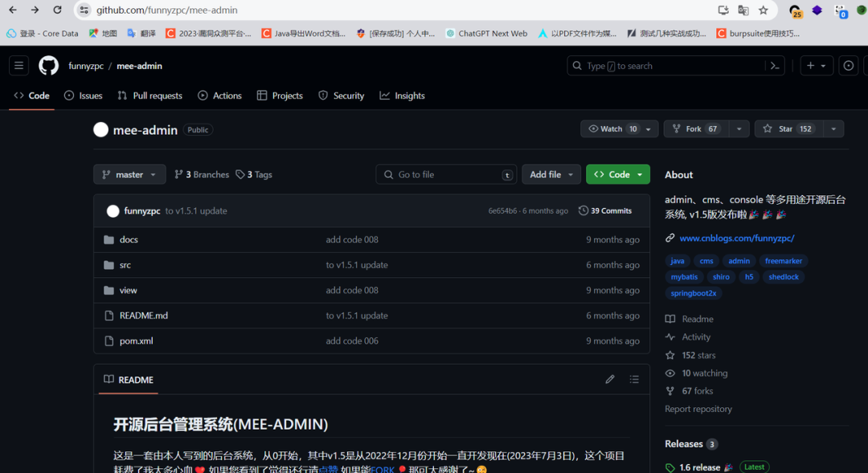The image size is (868, 473).
Task: Click the shedlock topic tag
Action: click(784, 276)
